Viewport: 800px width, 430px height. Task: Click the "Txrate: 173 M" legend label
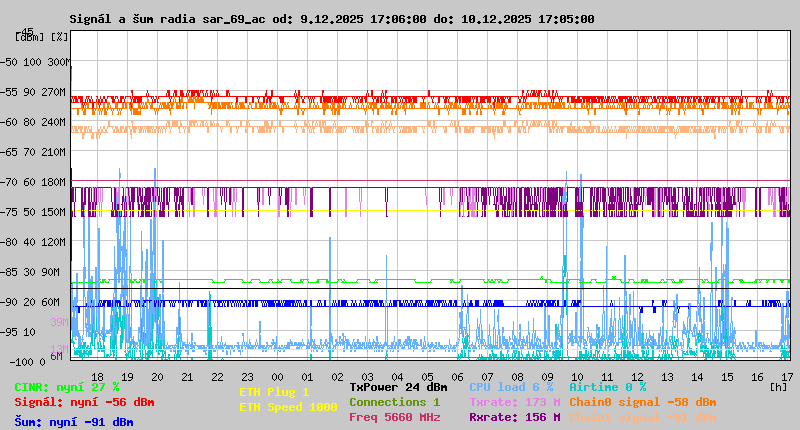pyautogui.click(x=515, y=402)
